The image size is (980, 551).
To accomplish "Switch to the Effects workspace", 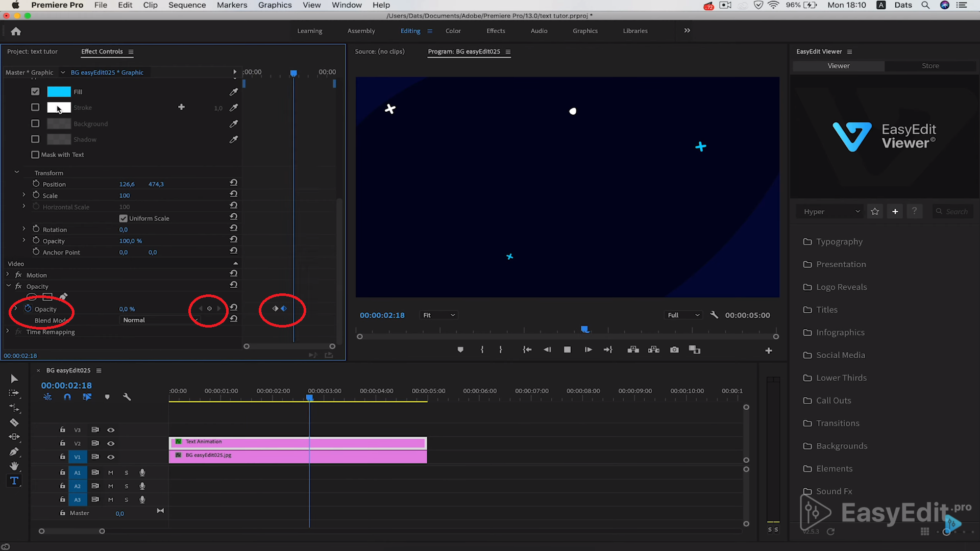I will (x=496, y=31).
